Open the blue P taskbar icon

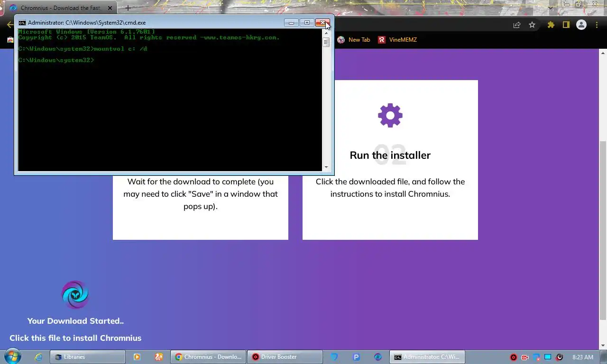[356, 357]
